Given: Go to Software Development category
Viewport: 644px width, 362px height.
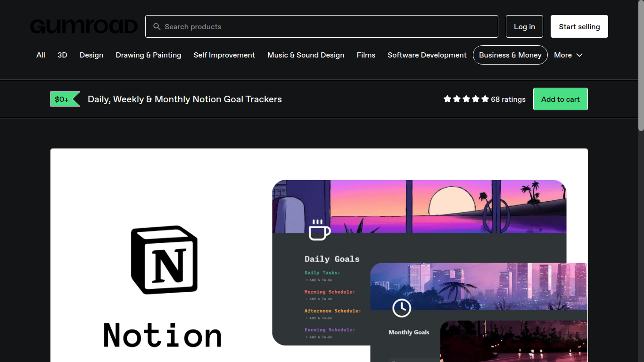Looking at the screenshot, I should (x=427, y=55).
